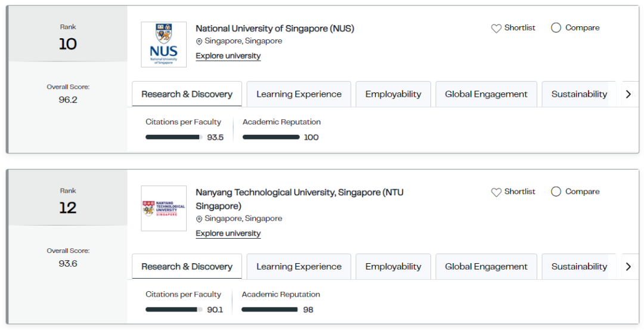Image resolution: width=644 pixels, height=330 pixels.
Task: Click the Rank 10 number
Action: pos(68,44)
